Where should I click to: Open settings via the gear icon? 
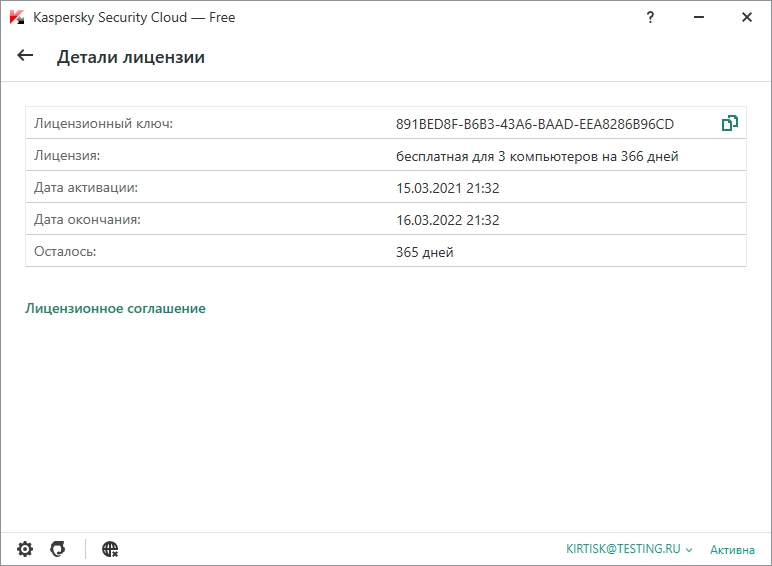coord(25,549)
